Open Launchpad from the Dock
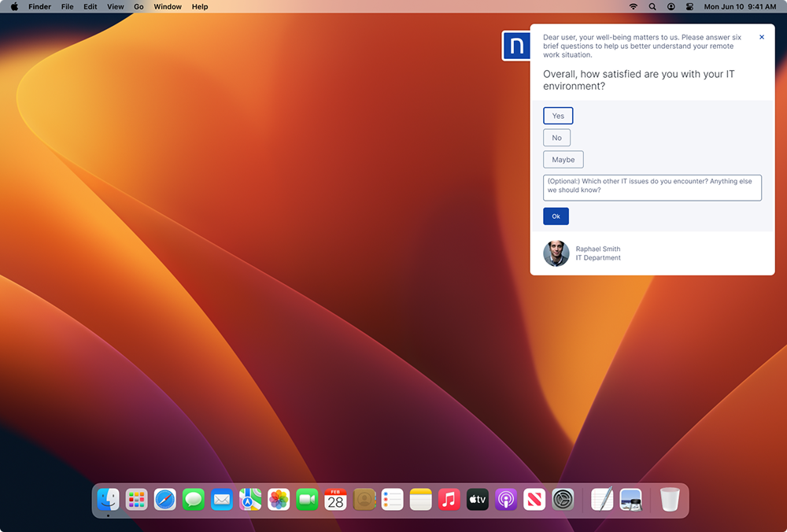The width and height of the screenshot is (787, 532). pyautogui.click(x=136, y=499)
